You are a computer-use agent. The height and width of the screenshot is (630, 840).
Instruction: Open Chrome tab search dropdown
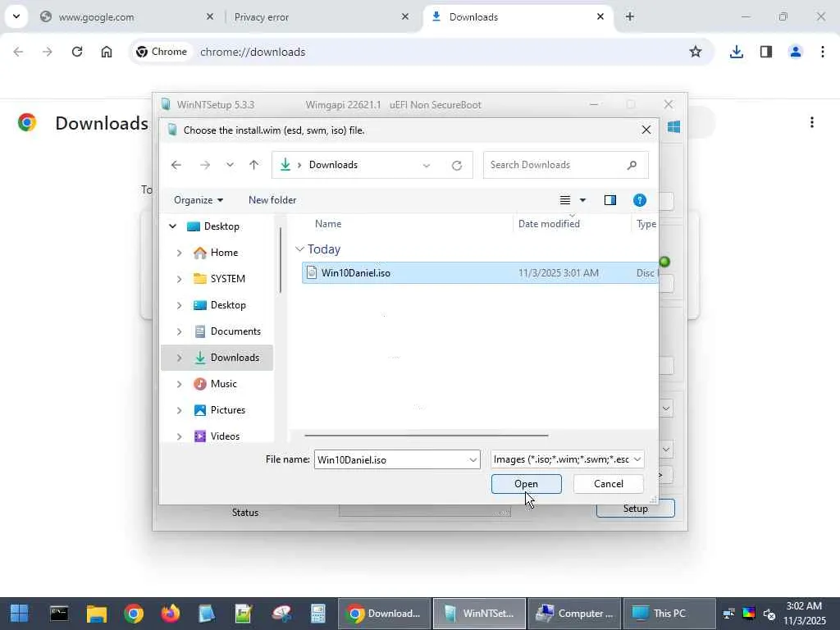[x=16, y=16]
